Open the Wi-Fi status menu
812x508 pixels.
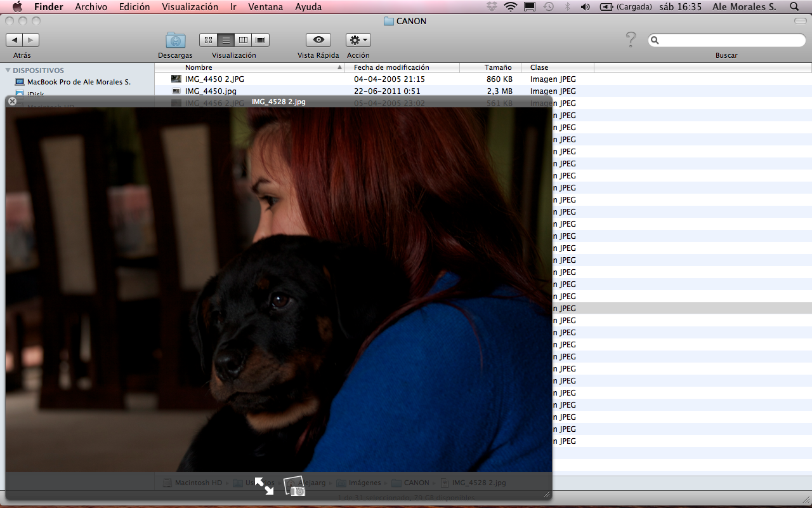[511, 7]
